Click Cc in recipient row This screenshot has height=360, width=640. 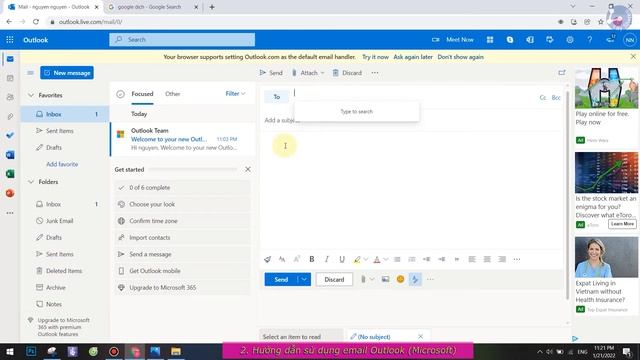click(x=542, y=98)
